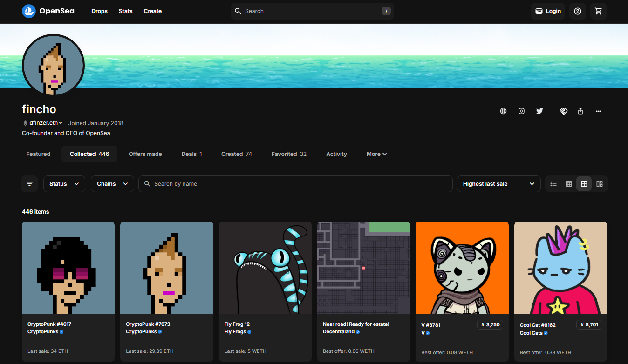The height and width of the screenshot is (364, 628).
Task: Click fincho's profile avatar picture
Action: (53, 65)
